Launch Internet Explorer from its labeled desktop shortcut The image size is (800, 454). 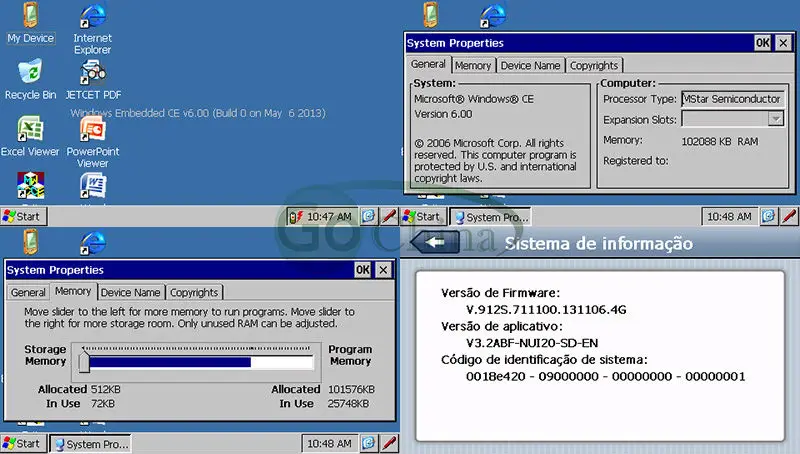[x=92, y=28]
